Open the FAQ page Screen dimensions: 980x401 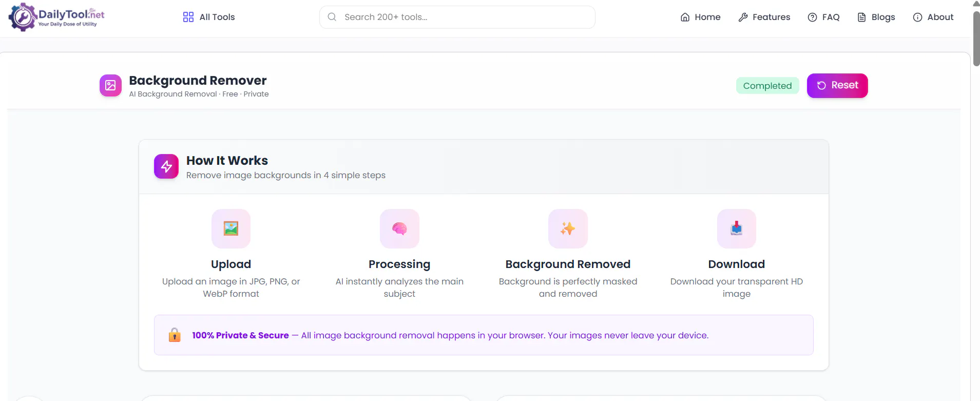pyautogui.click(x=823, y=17)
